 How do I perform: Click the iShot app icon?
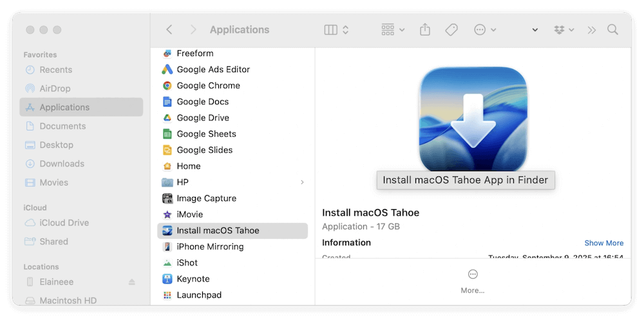(167, 263)
